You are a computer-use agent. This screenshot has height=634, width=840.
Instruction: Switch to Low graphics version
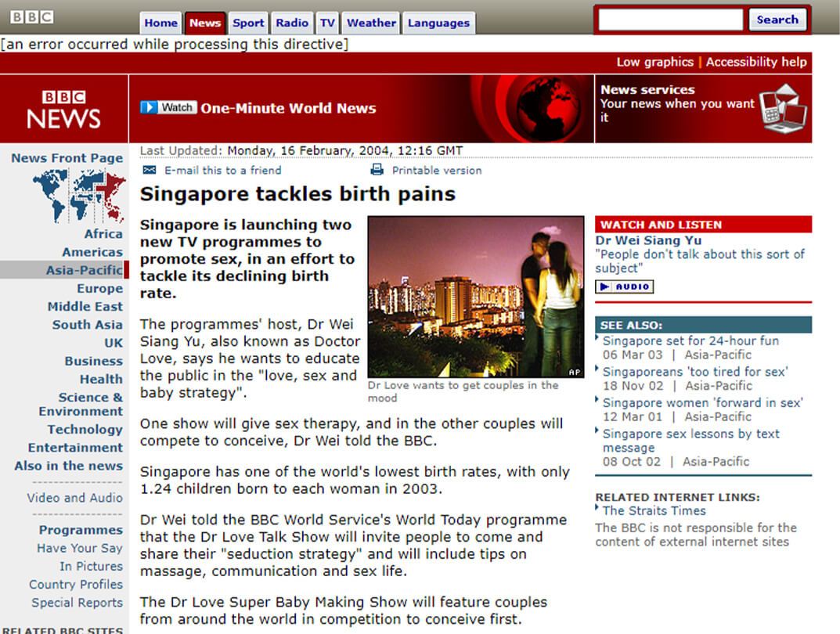654,62
